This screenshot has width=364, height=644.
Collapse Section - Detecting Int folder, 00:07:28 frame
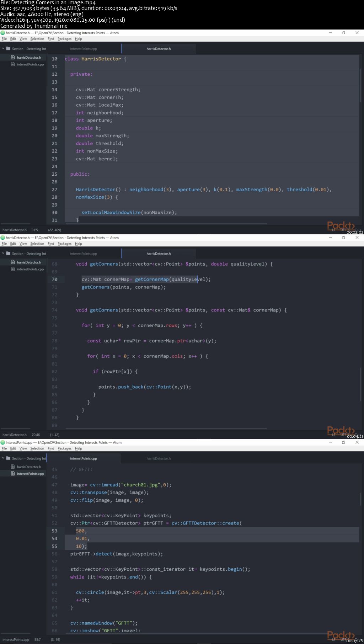[x=3, y=458]
